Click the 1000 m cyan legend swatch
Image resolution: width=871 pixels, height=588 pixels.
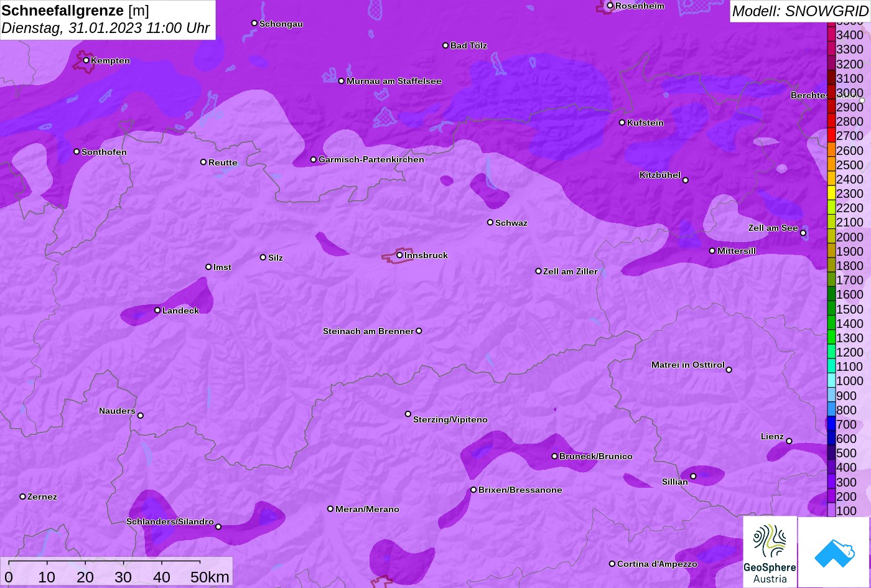click(831, 381)
